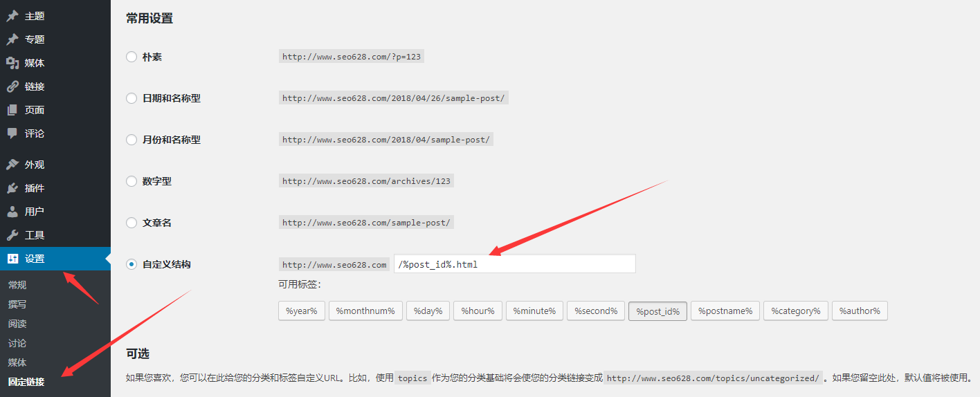Image resolution: width=980 pixels, height=397 pixels.
Task: Insert the %monthnum% tag
Action: point(365,311)
